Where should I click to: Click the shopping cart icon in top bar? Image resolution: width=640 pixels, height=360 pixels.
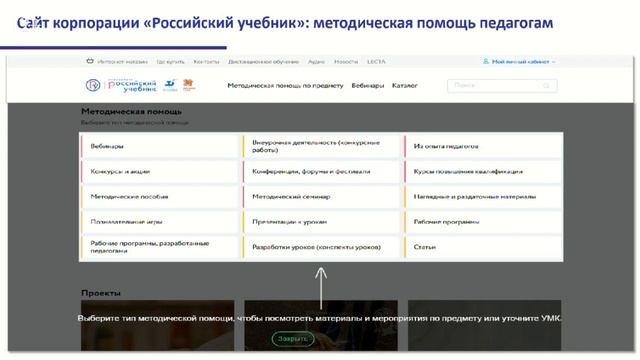point(90,62)
